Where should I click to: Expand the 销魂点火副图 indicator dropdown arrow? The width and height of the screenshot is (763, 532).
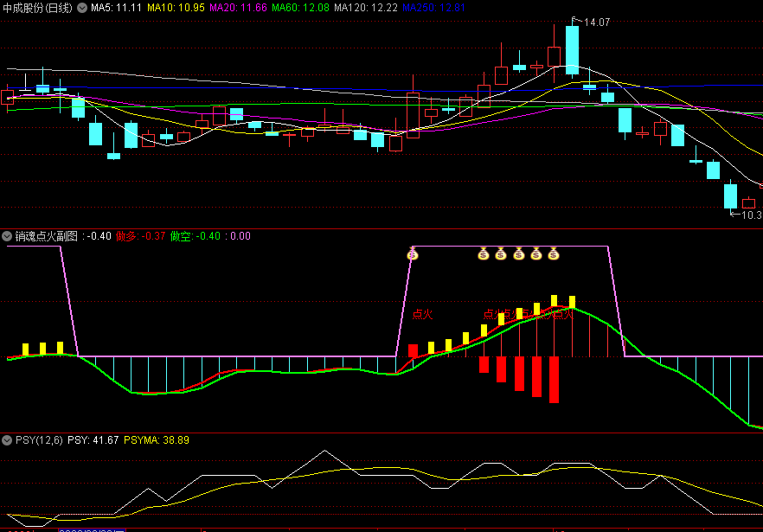click(x=7, y=236)
